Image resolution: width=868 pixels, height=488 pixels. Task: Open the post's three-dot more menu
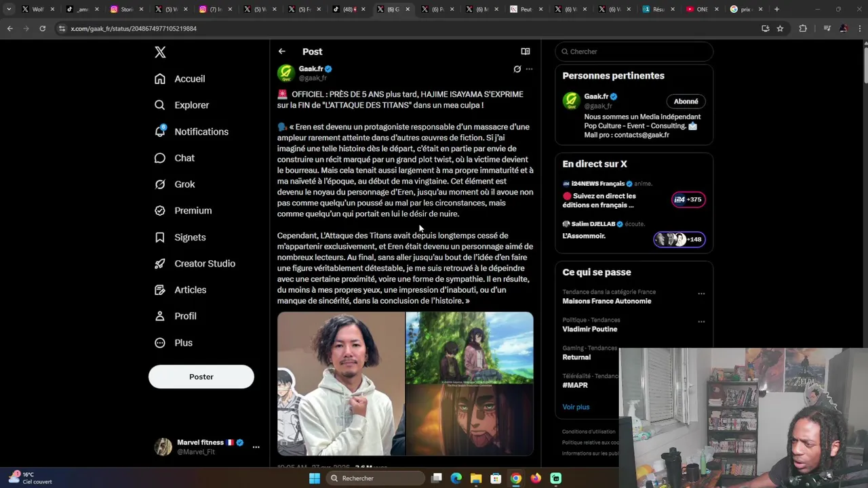point(530,69)
